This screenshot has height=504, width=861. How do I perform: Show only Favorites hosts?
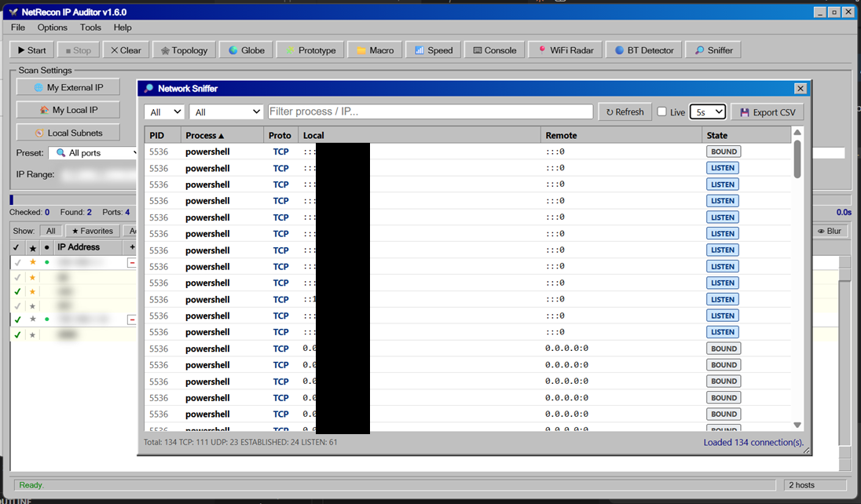pyautogui.click(x=92, y=231)
